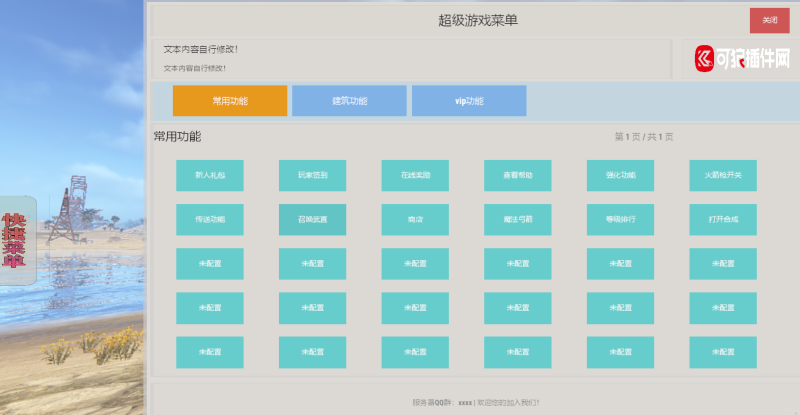
Task: Click the 玩家签到 button
Action: [312, 175]
